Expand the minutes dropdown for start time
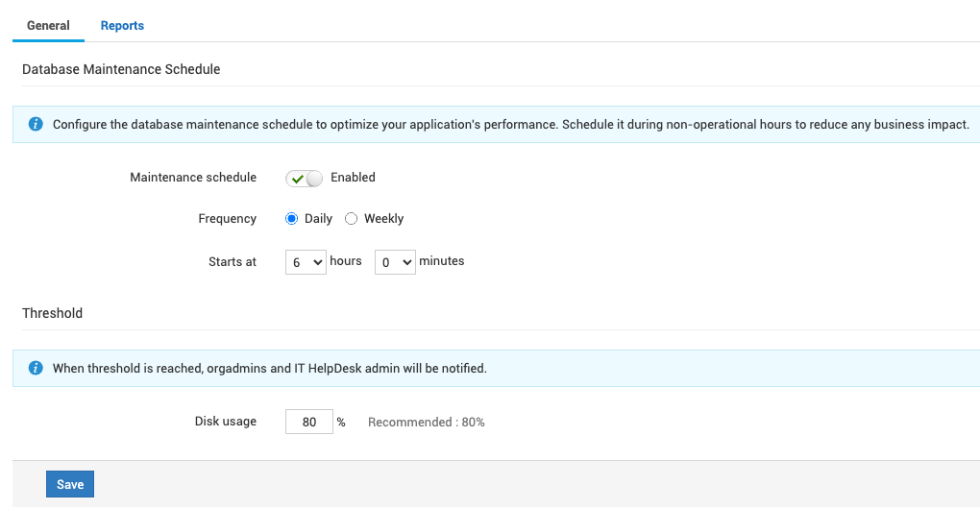980x509 pixels. click(x=395, y=261)
